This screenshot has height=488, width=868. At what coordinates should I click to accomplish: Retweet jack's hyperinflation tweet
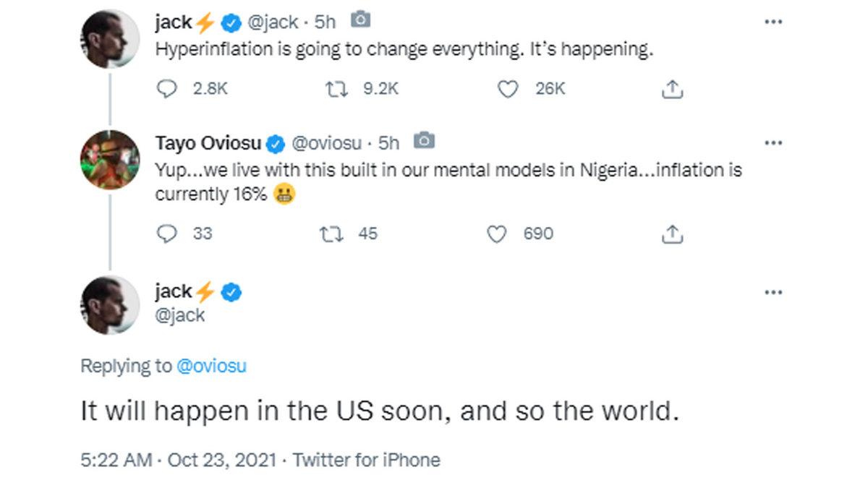(x=336, y=89)
